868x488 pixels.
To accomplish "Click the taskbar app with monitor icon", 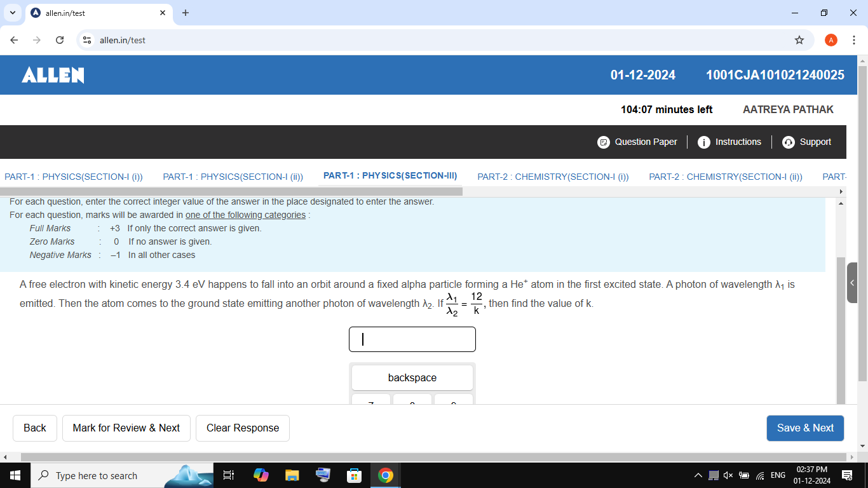I will click(x=323, y=475).
